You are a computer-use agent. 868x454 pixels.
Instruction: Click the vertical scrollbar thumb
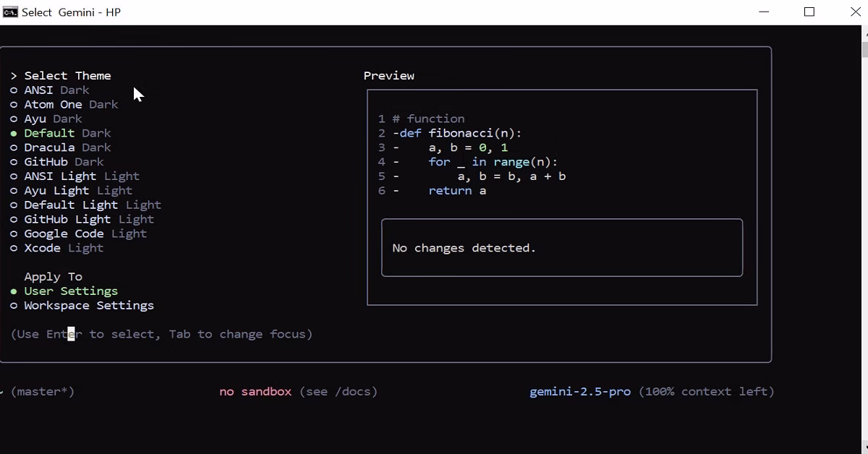864,49
